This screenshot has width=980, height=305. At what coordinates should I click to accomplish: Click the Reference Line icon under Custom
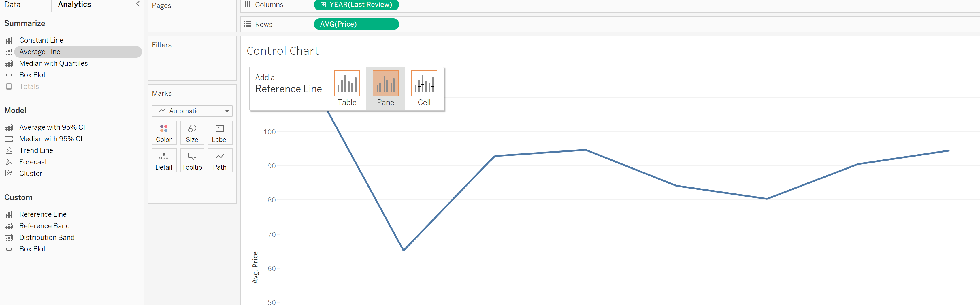pos(9,214)
